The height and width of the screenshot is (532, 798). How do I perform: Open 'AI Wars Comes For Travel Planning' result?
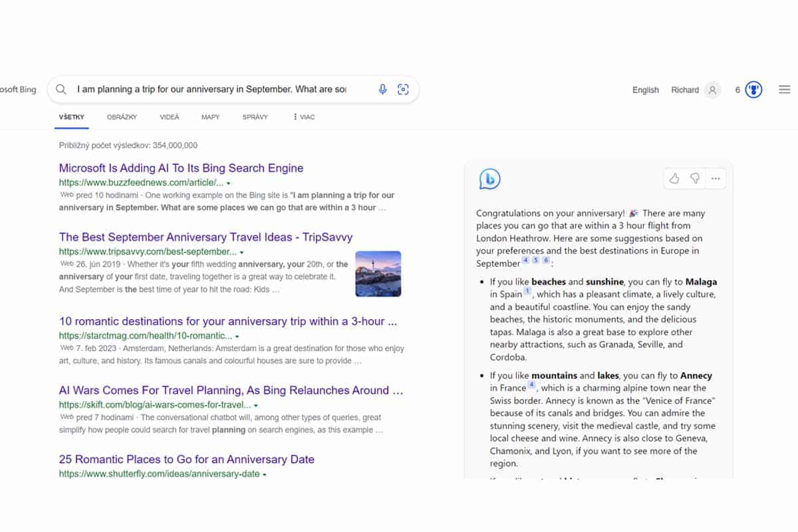[231, 390]
